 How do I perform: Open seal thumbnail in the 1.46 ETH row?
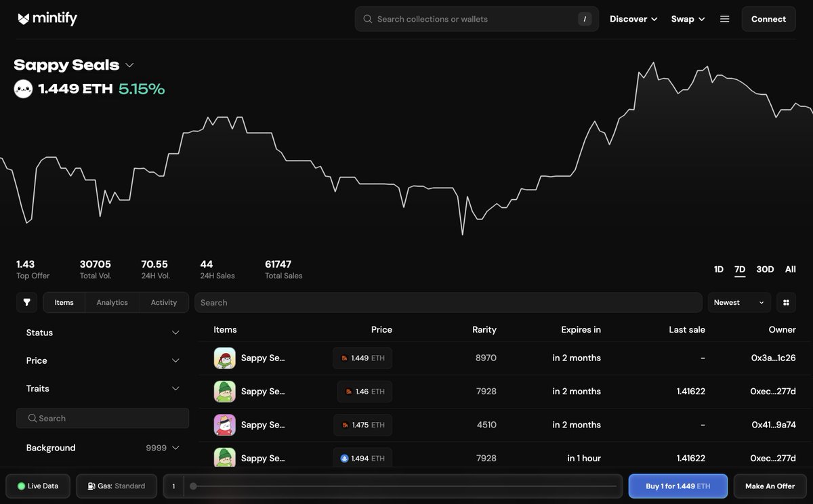tap(225, 392)
